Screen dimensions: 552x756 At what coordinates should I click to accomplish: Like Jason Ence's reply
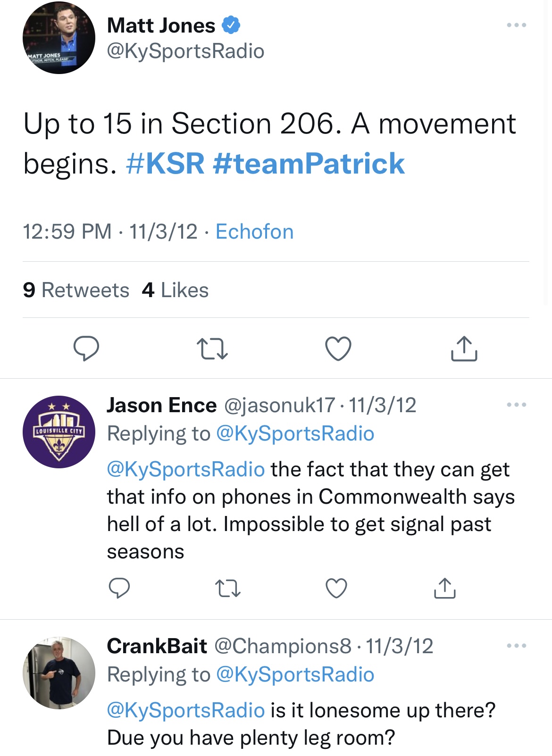click(x=336, y=588)
